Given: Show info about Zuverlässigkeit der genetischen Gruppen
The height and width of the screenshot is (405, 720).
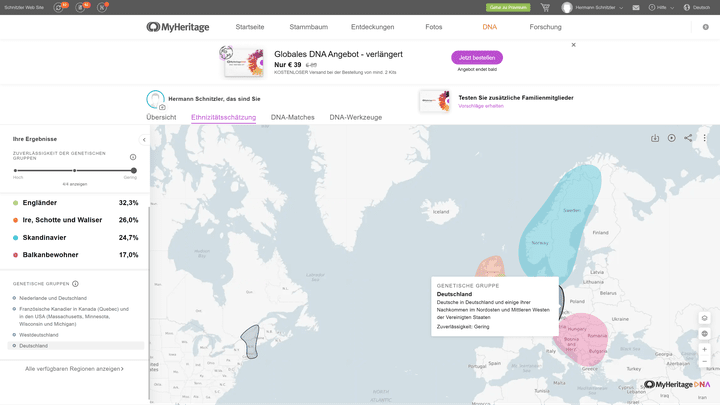Looking at the screenshot, I should [133, 157].
